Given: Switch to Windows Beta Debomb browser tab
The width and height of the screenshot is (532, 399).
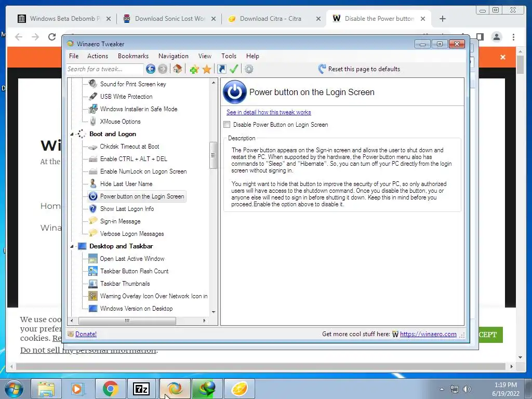Looking at the screenshot, I should coord(64,19).
